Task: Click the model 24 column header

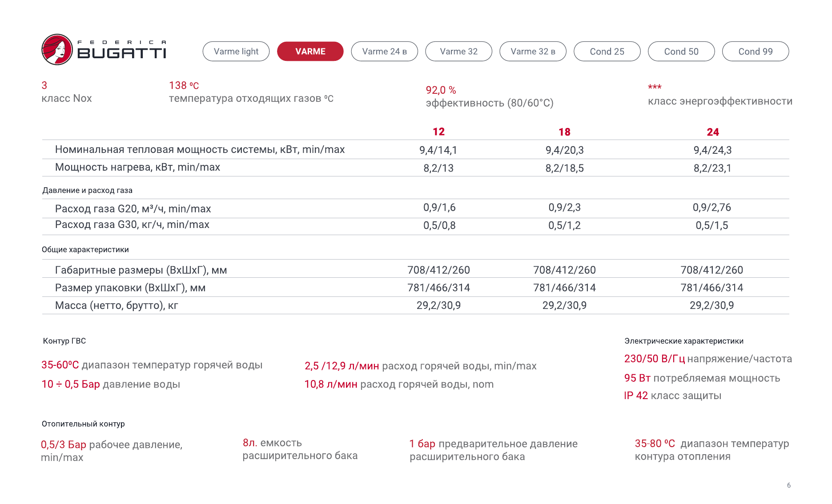Action: pyautogui.click(x=713, y=132)
